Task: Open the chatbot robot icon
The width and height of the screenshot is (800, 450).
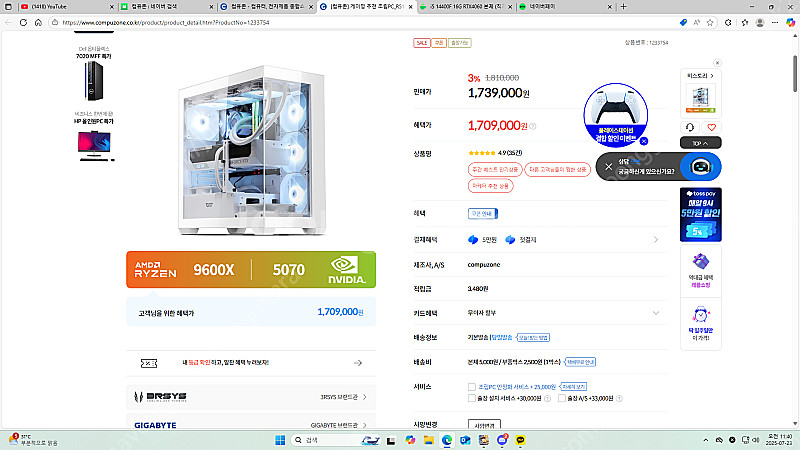Action: click(701, 166)
